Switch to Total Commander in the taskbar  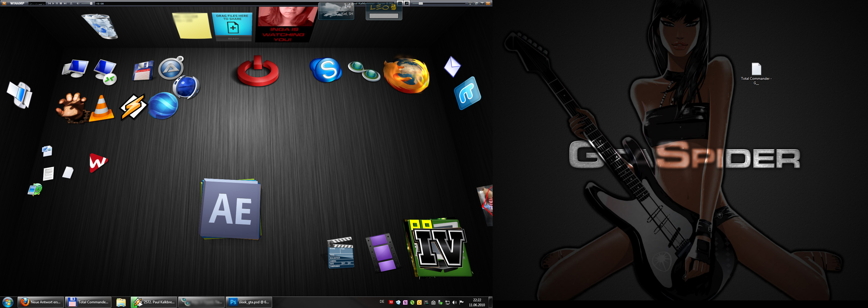(x=89, y=302)
